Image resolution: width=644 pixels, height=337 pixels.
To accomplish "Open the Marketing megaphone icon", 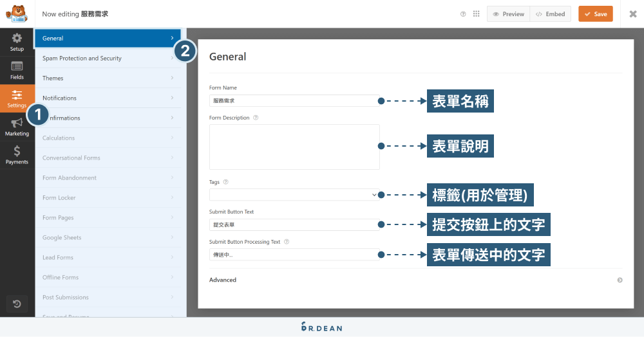I will 17,123.
